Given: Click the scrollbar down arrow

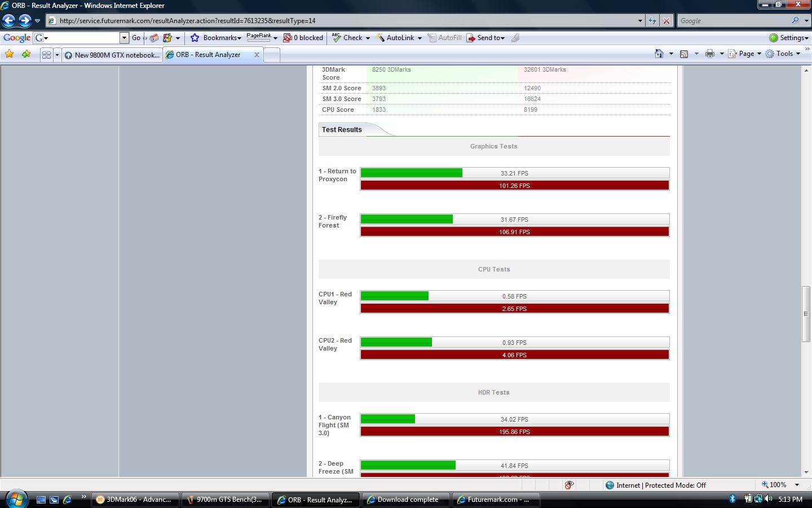Looking at the screenshot, I should [x=806, y=472].
